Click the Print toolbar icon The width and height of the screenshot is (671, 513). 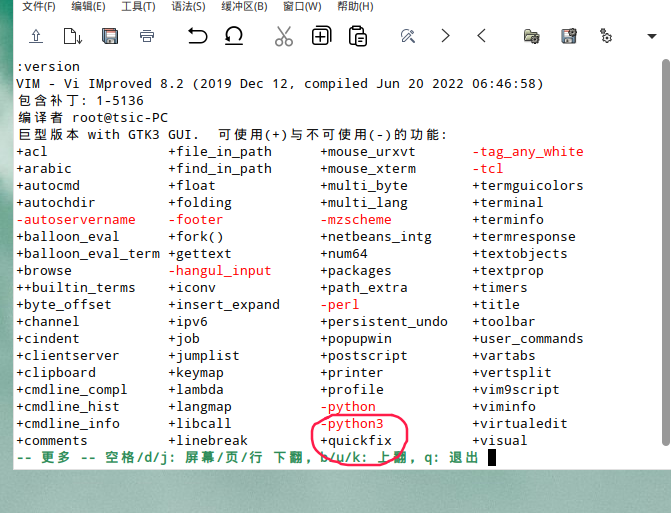point(147,36)
